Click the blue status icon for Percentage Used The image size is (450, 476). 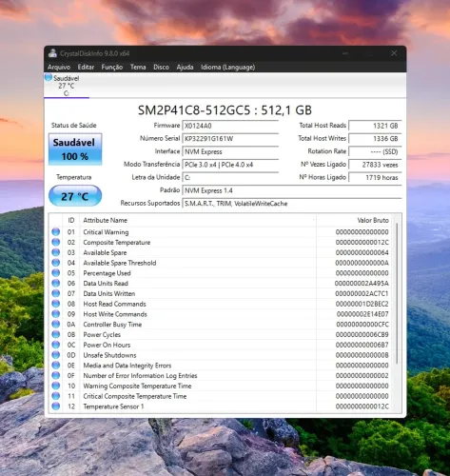click(56, 273)
